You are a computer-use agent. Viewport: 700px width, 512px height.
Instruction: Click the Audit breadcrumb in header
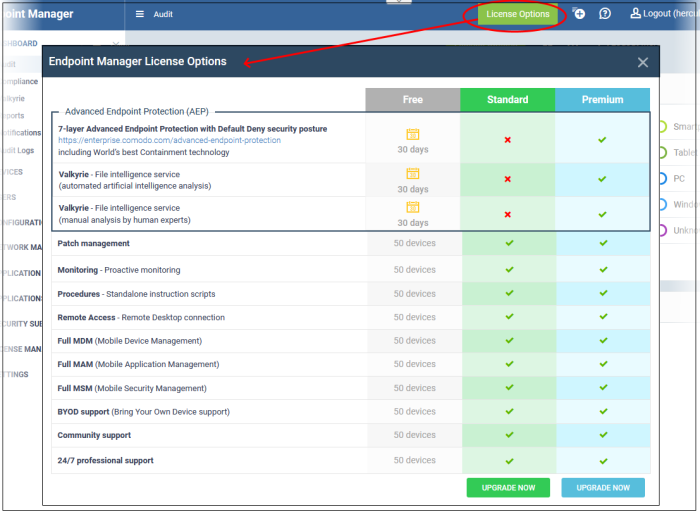(x=163, y=14)
